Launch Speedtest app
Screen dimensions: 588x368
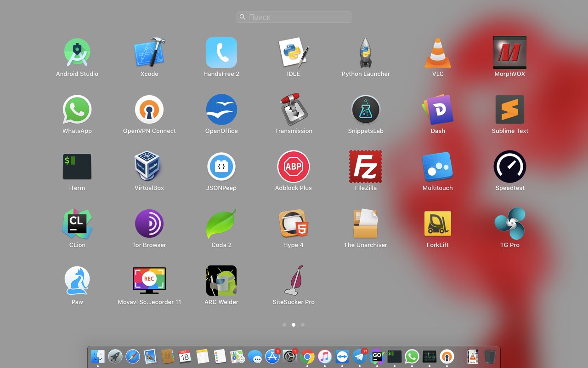(x=510, y=167)
